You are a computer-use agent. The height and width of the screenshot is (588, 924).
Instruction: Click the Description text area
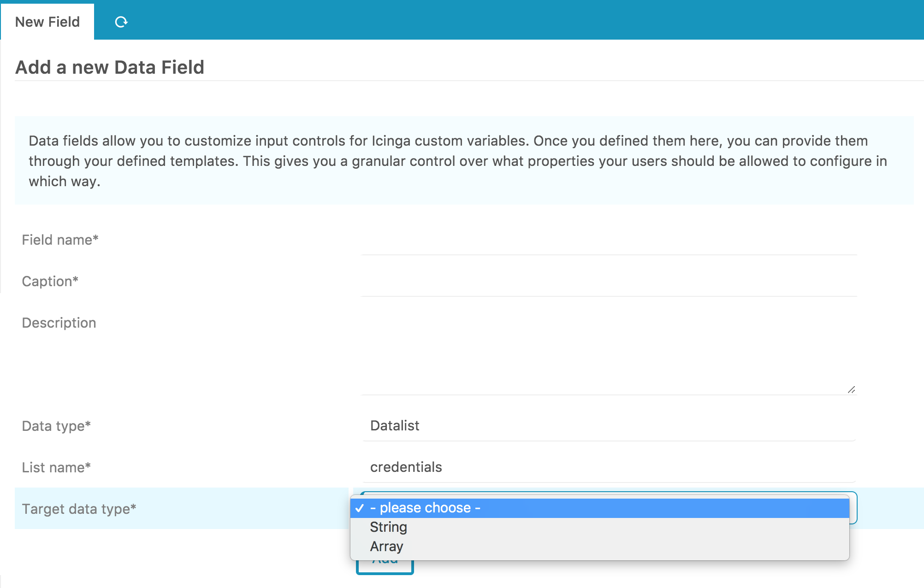point(609,350)
